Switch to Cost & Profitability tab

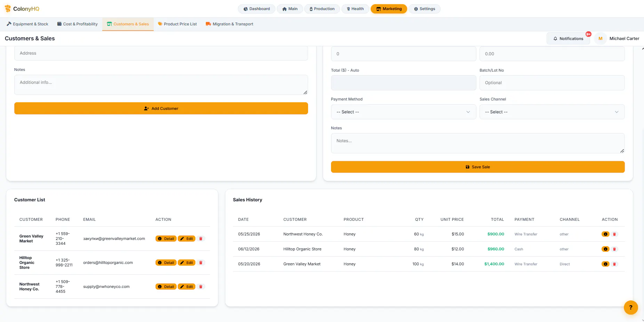pos(78,24)
